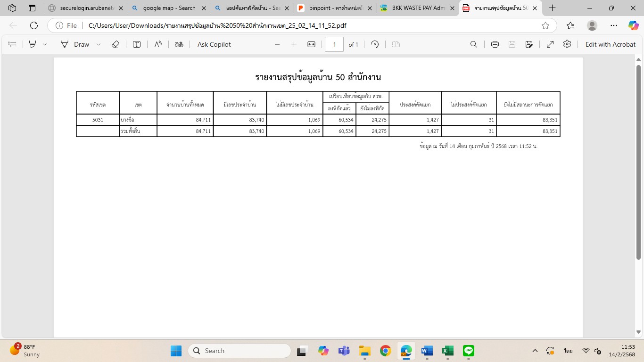This screenshot has height=362, width=644.
Task: Open the PDF table of contents panel
Action: tap(13, 44)
